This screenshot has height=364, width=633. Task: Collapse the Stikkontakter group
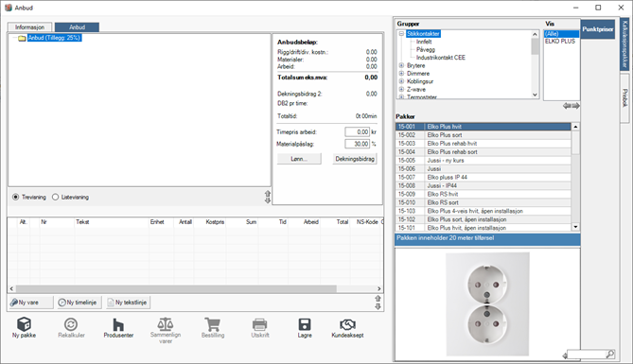(x=401, y=34)
